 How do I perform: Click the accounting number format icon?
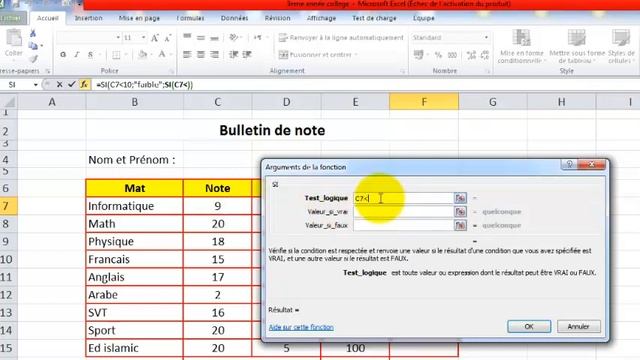click(418, 54)
